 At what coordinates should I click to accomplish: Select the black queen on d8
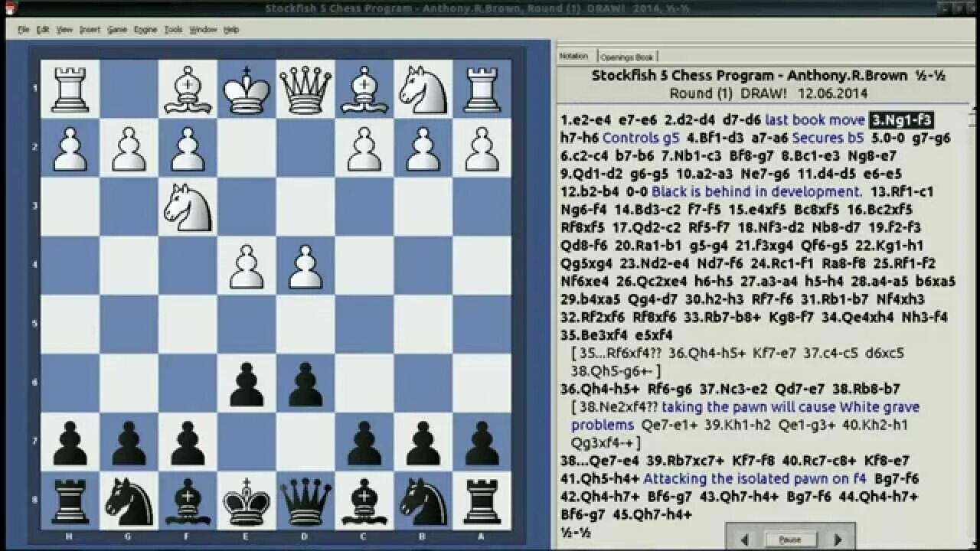305,501
